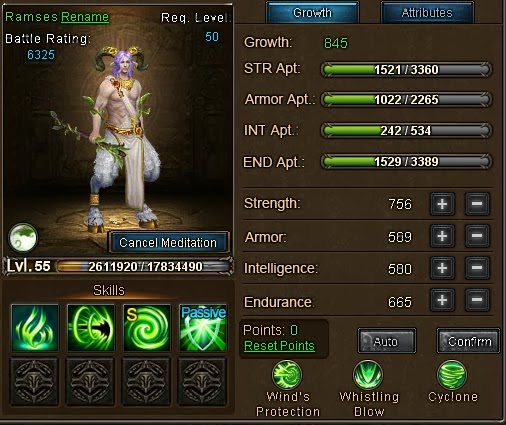Click the Reset Points link
506x425 pixels.
(x=279, y=346)
